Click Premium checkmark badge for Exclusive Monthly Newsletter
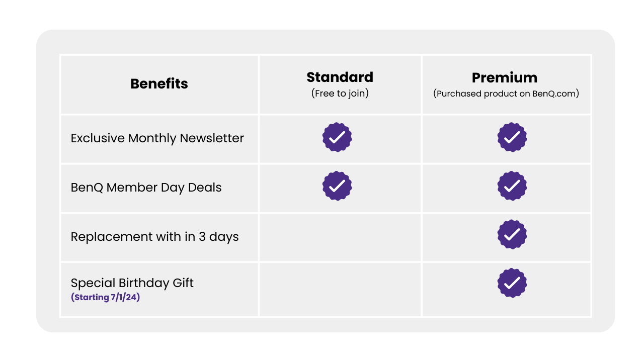This screenshot has height=362, width=644. [x=512, y=137]
